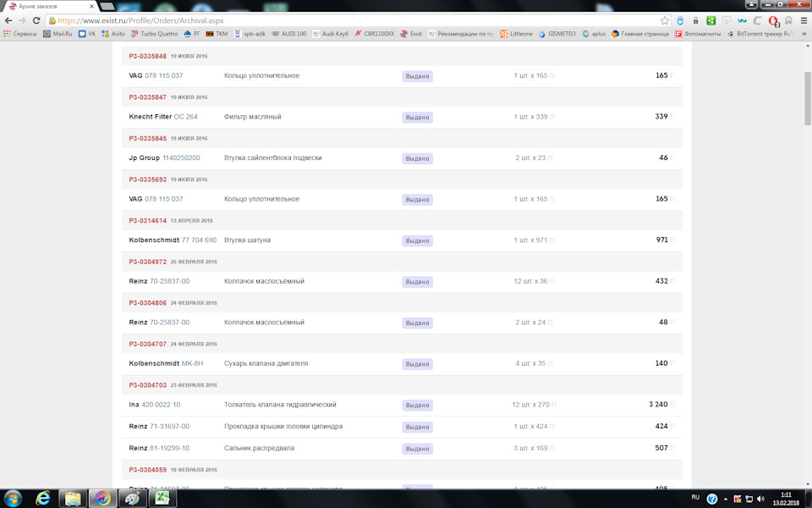Click Выдано status for Втулка шатуна
This screenshot has width=812, height=508.
click(x=417, y=240)
